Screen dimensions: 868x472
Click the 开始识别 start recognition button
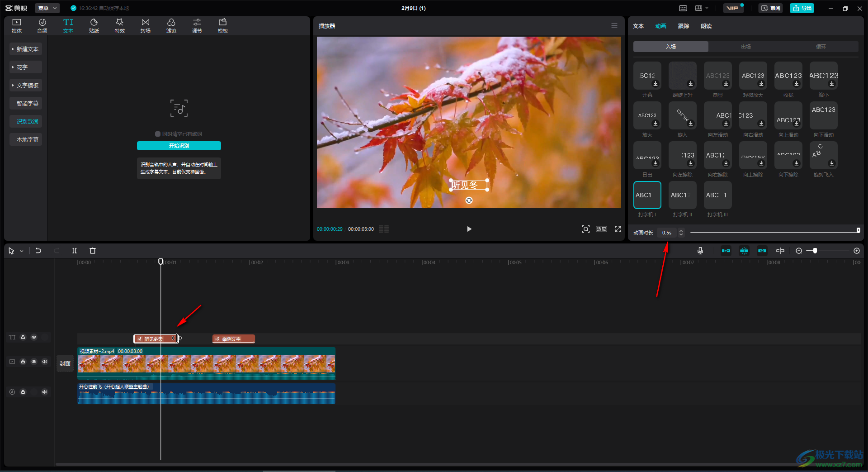(179, 146)
